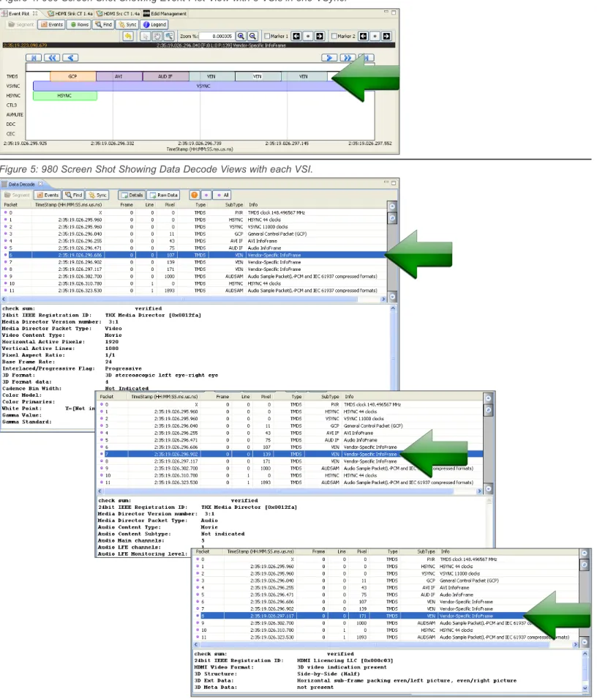Center Marker 1 using its dot button
Viewport: 597px width, 700px height.
(308, 36)
